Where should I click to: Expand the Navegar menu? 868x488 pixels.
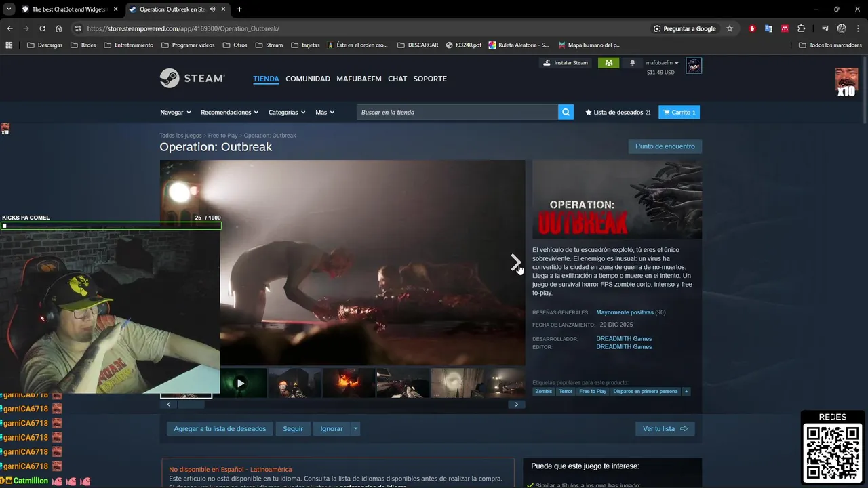coord(176,112)
